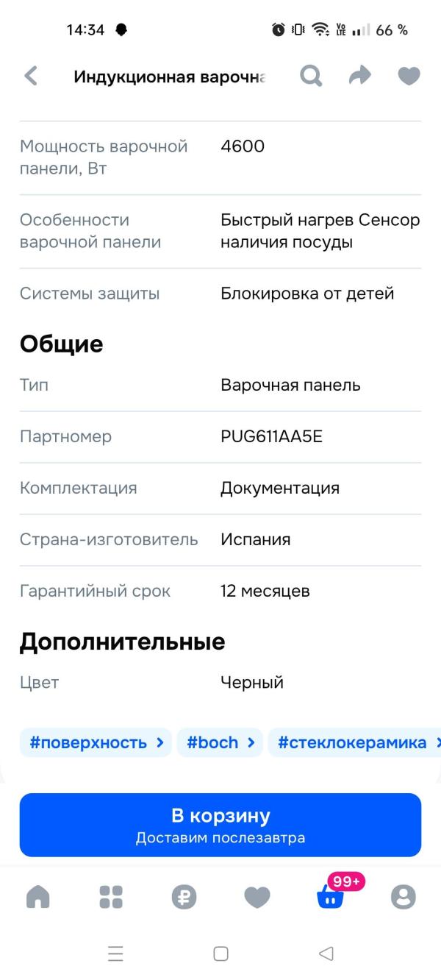The width and height of the screenshot is (441, 980).
Task: Expand the #стеклокерамика hashtag chip
Action: tap(351, 742)
